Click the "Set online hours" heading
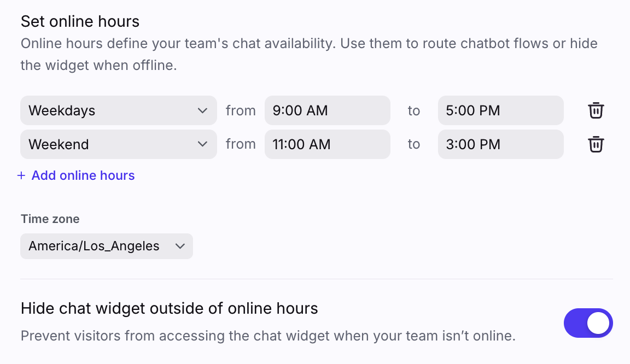The image size is (630, 364). (80, 21)
